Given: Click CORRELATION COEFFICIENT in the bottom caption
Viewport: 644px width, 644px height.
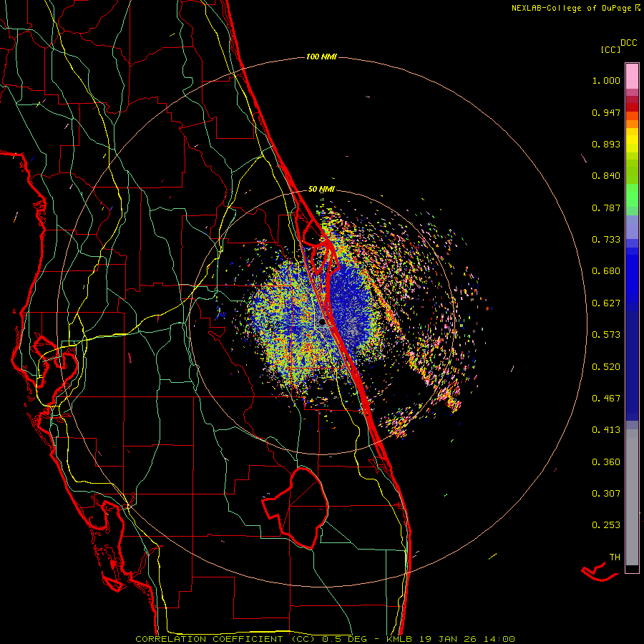Looking at the screenshot, I should point(209,639).
